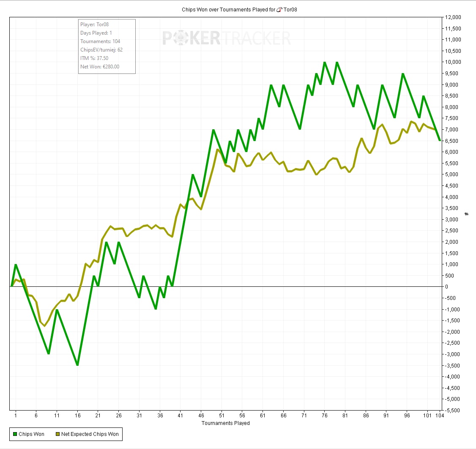Click green line's lowest point at tournament 16
476x449 pixels.
pos(77,365)
